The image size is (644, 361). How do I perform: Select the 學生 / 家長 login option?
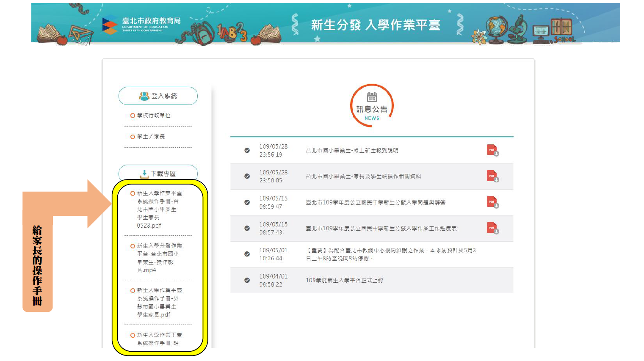(151, 137)
